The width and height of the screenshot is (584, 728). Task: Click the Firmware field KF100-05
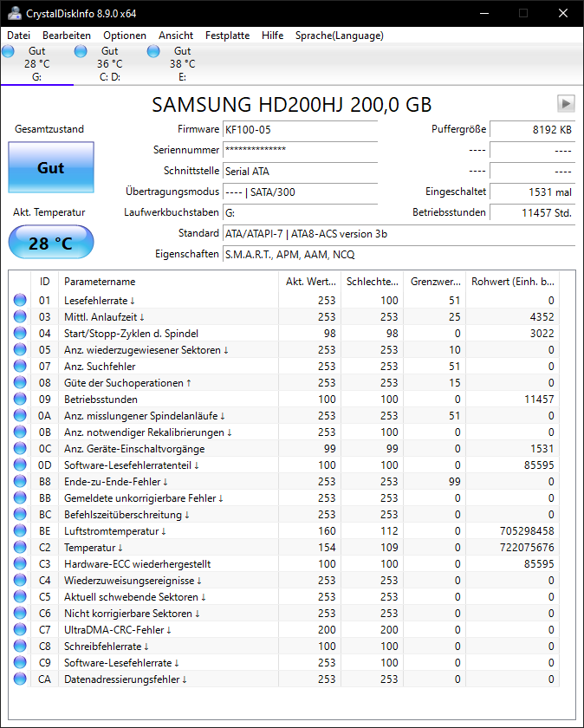pos(300,129)
